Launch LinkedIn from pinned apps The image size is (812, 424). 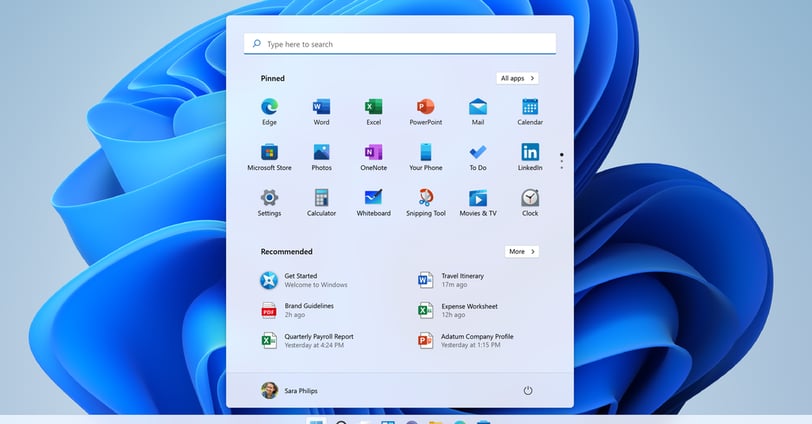(x=530, y=157)
